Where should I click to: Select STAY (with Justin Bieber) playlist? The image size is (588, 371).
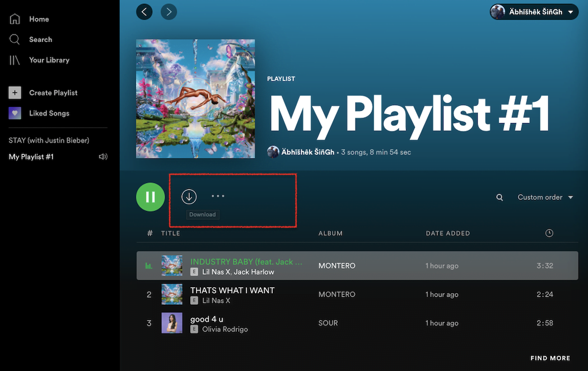click(x=49, y=140)
